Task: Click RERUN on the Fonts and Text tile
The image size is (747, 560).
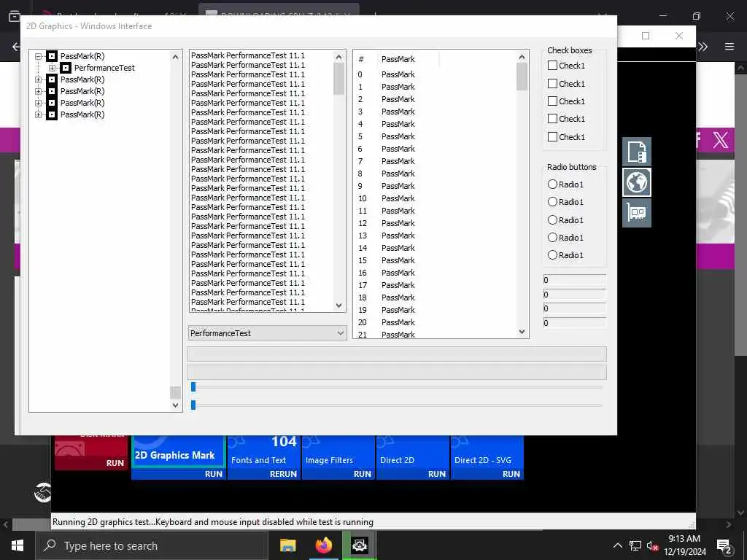Action: [283, 474]
